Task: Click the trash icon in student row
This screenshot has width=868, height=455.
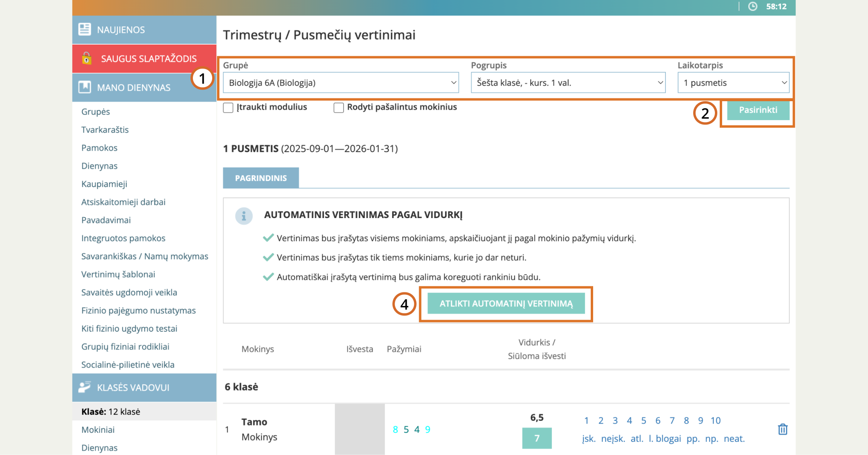Action: point(782,429)
